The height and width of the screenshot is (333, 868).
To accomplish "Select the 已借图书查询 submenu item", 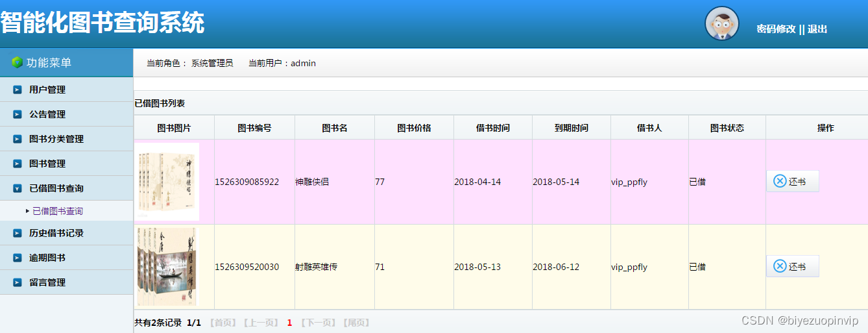I will 58,211.
